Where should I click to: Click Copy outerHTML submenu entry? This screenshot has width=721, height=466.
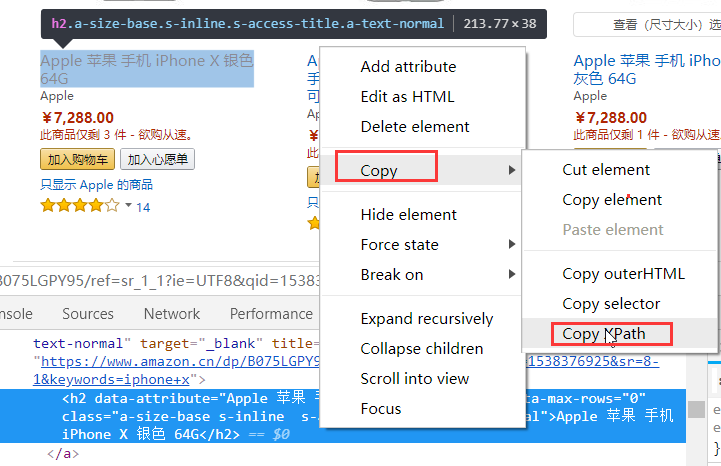(x=623, y=274)
